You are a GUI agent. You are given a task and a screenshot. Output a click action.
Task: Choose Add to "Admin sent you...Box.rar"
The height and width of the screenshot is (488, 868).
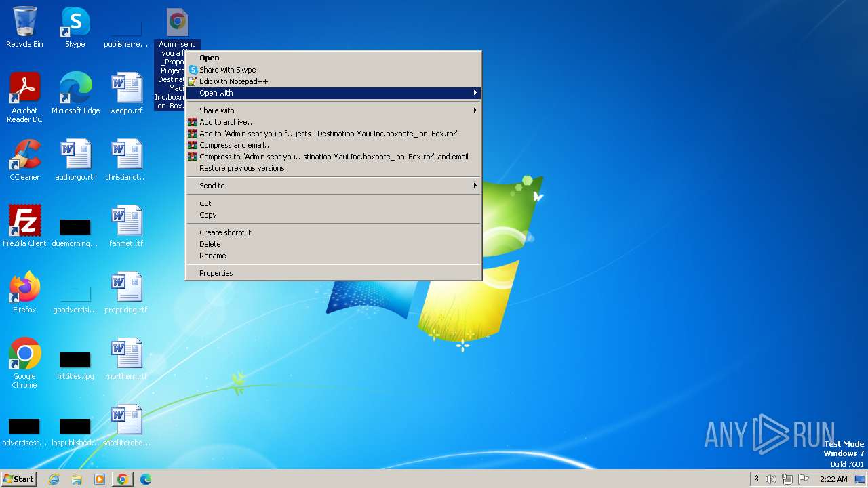(x=334, y=134)
